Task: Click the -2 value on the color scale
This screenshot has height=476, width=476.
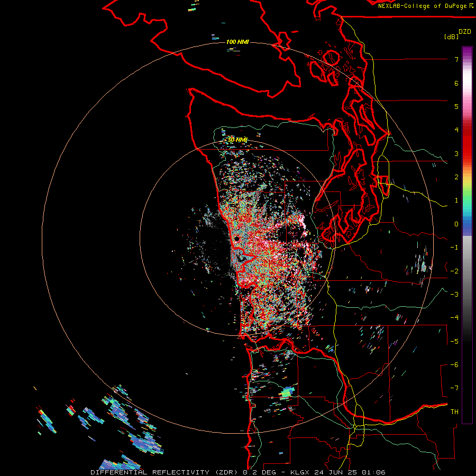Action: point(454,271)
